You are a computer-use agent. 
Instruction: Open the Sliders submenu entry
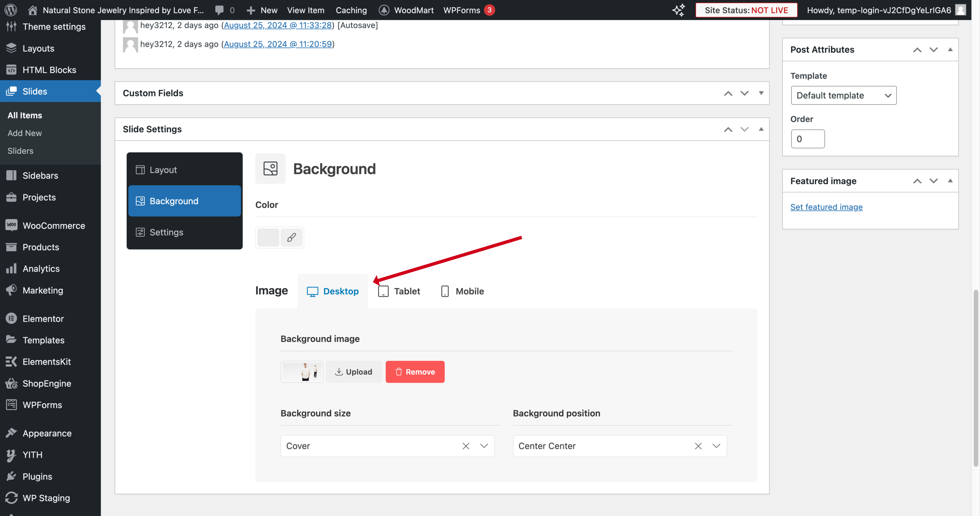pos(21,151)
